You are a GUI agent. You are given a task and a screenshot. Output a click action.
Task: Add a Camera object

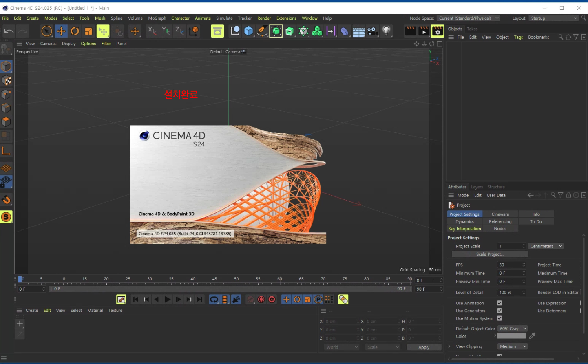click(x=372, y=31)
